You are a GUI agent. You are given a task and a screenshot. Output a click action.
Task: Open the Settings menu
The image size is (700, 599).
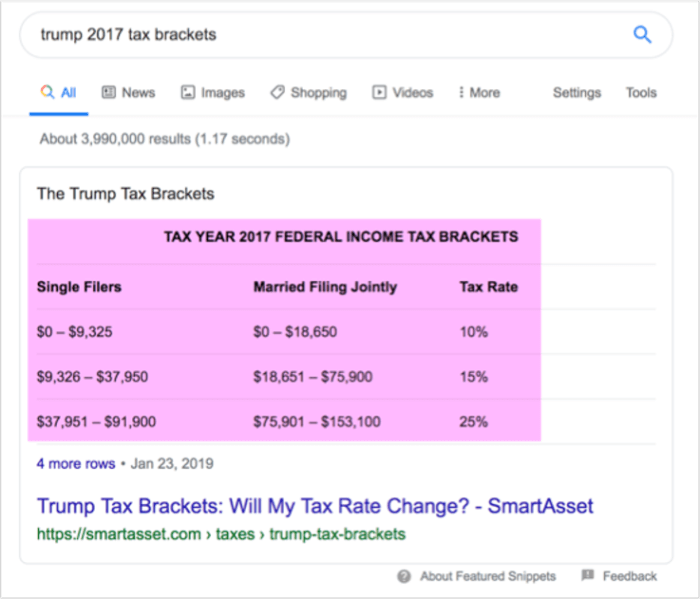point(577,92)
